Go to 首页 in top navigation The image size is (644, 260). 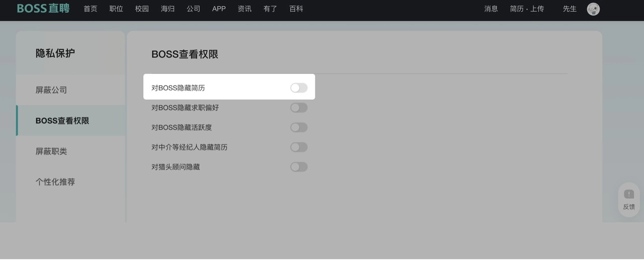click(x=91, y=9)
